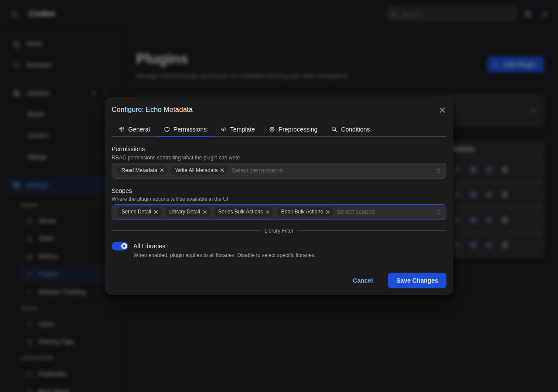
Task: Remove the Write All Metadata permission chip
Action: (x=222, y=170)
